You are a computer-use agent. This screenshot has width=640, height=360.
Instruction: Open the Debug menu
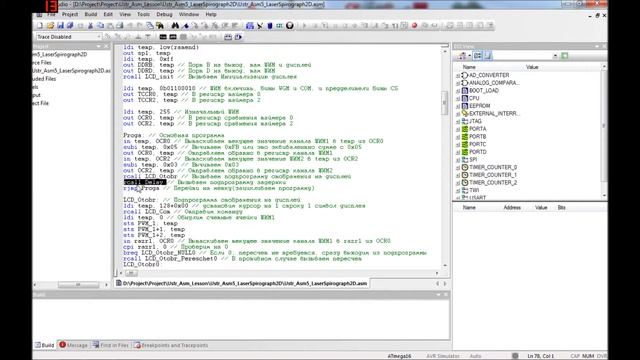click(164, 14)
